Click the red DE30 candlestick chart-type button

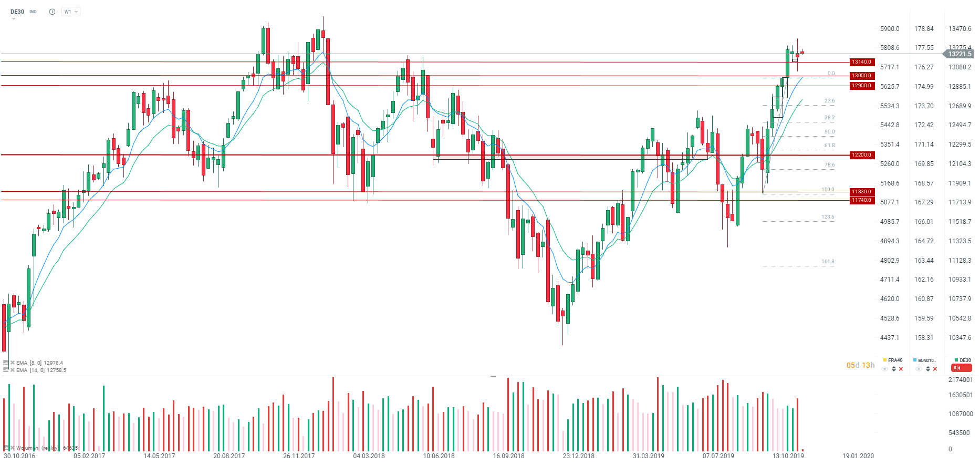[x=962, y=368]
